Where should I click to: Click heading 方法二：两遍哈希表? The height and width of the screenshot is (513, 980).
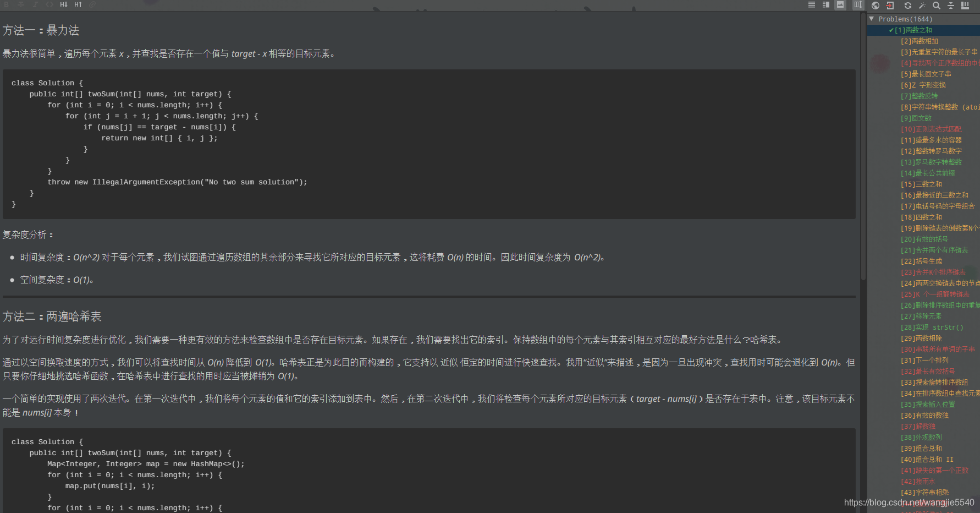pos(52,316)
